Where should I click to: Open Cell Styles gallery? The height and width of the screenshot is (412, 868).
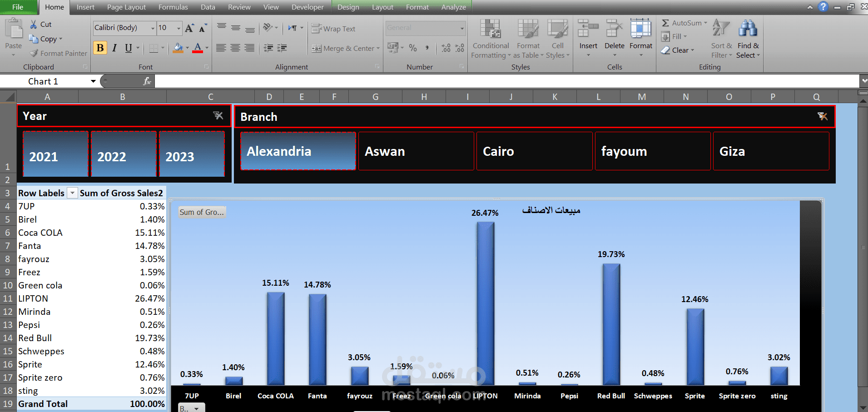tap(557, 39)
